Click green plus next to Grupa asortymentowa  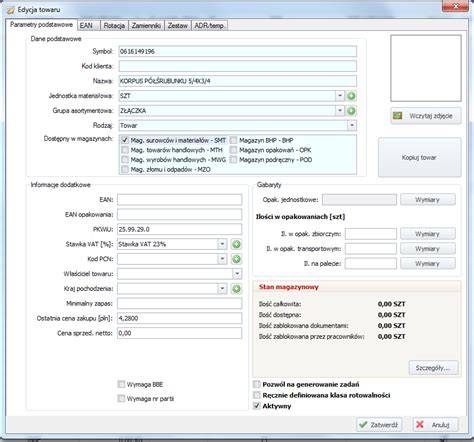coord(351,111)
